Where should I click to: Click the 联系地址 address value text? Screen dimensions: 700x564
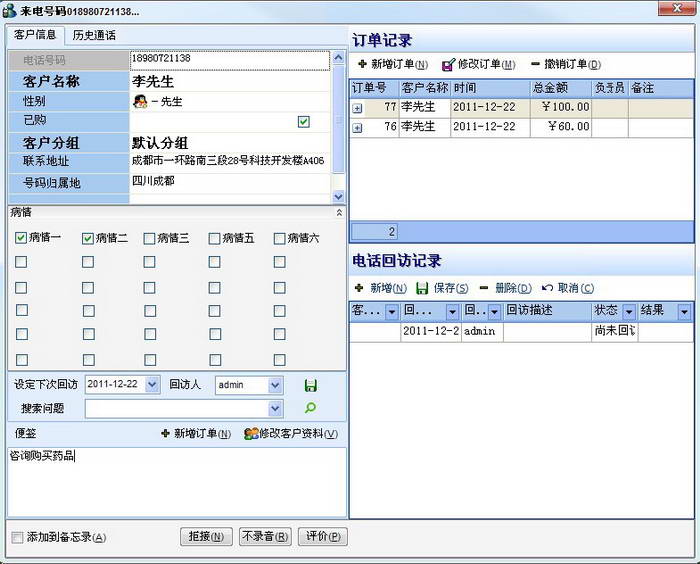tap(228, 161)
